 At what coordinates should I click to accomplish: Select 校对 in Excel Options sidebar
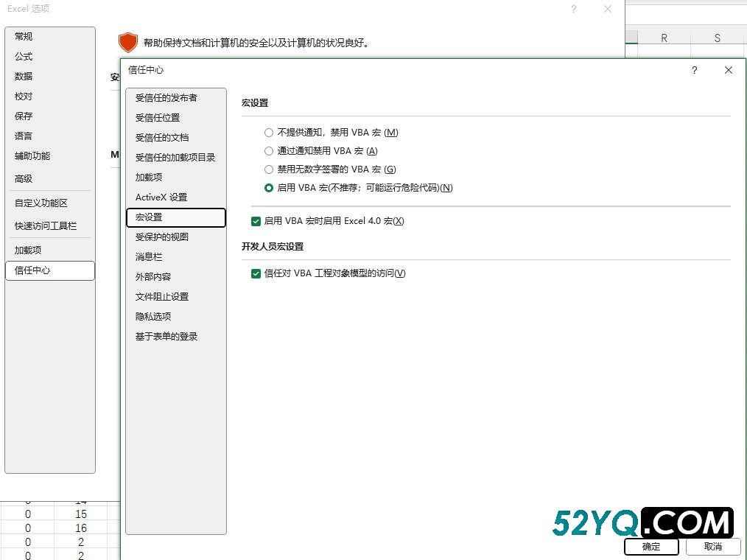point(50,97)
